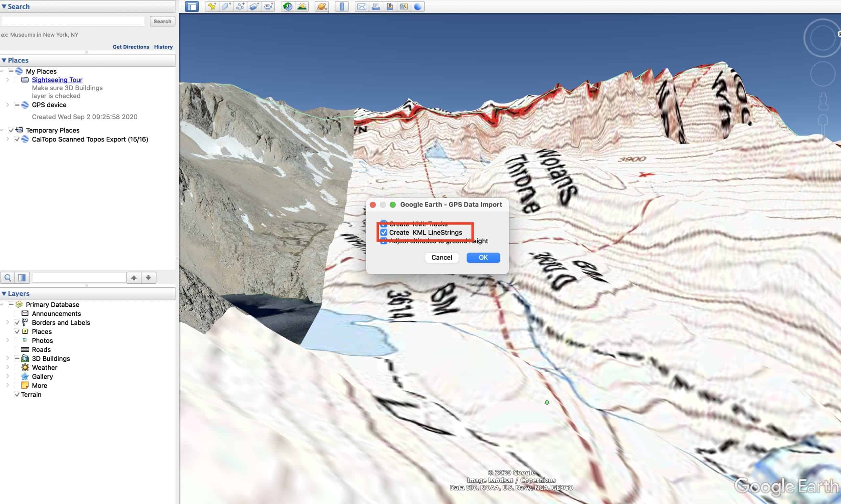This screenshot has height=504, width=841.
Task: Click the Record a Tour camera icon
Action: click(x=268, y=7)
